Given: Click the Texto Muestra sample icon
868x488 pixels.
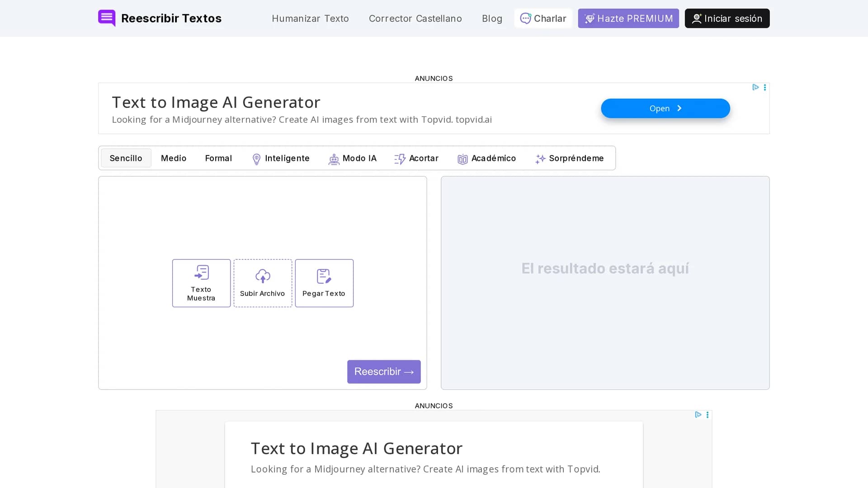Looking at the screenshot, I should click(201, 272).
